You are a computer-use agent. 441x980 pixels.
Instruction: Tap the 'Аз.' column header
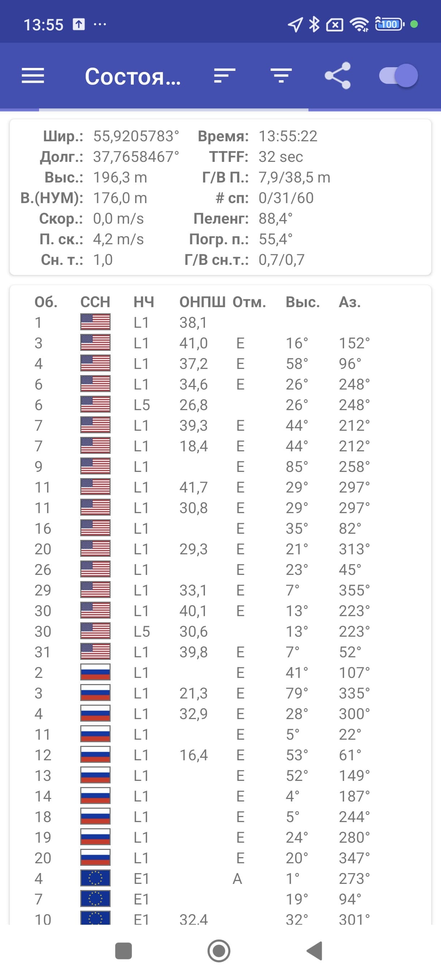(x=349, y=302)
